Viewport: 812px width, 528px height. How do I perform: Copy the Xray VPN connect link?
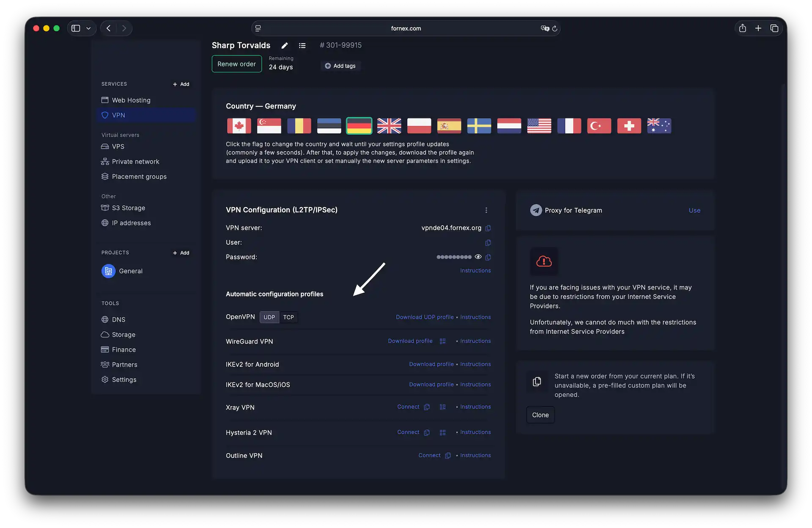[427, 407]
